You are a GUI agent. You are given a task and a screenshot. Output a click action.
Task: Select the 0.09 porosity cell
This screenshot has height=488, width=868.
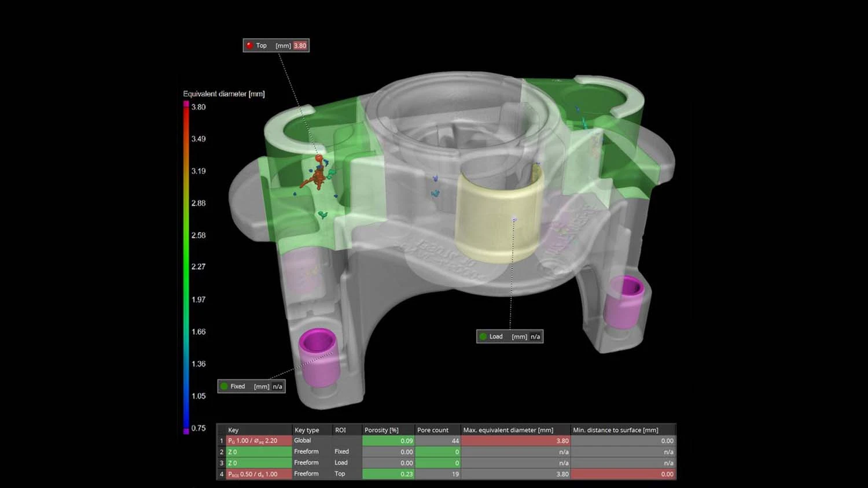click(x=388, y=441)
